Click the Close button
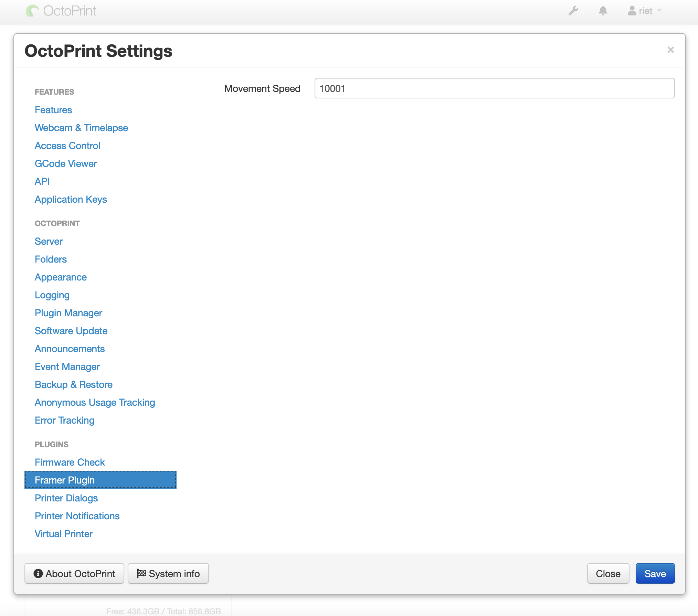Image resolution: width=698 pixels, height=616 pixels. click(608, 574)
